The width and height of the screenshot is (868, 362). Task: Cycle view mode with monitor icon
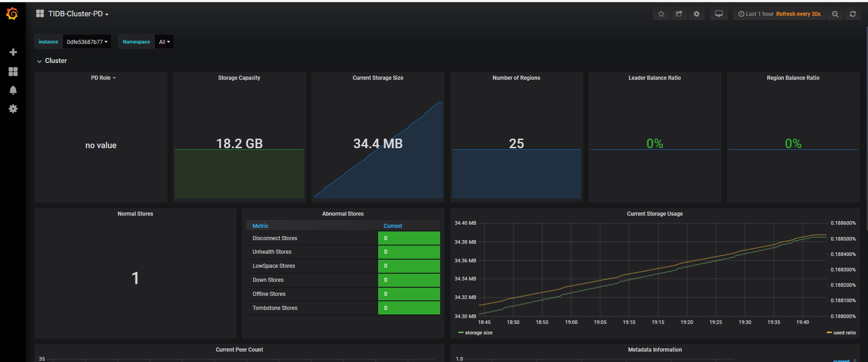click(719, 14)
